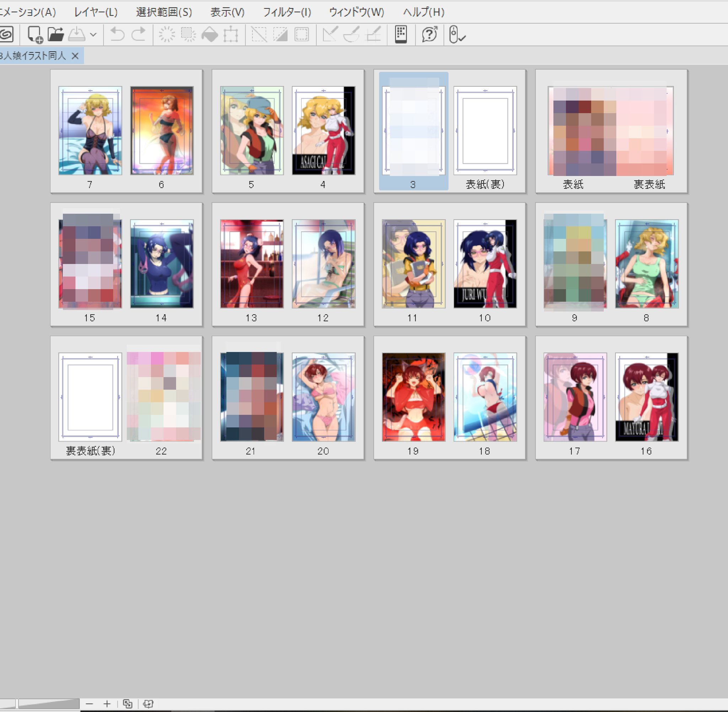This screenshot has height=712, width=728.
Task: Select page 15 thumbnail
Action: pyautogui.click(x=90, y=264)
